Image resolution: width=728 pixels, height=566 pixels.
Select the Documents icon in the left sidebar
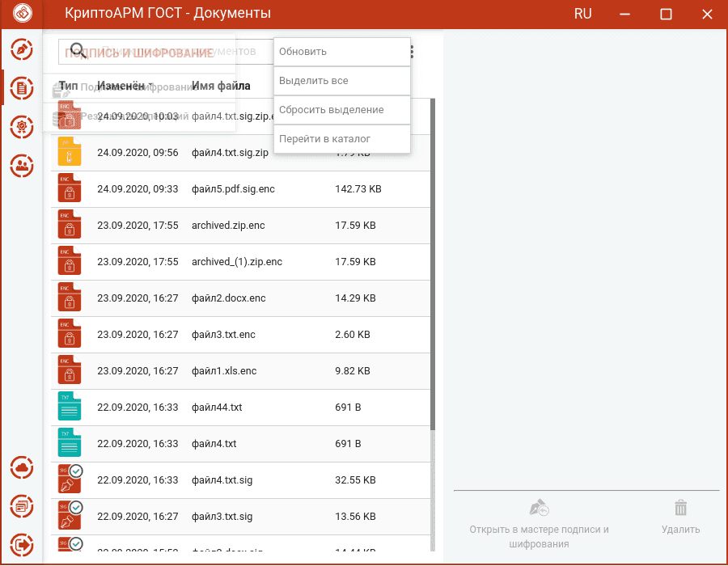[22, 88]
